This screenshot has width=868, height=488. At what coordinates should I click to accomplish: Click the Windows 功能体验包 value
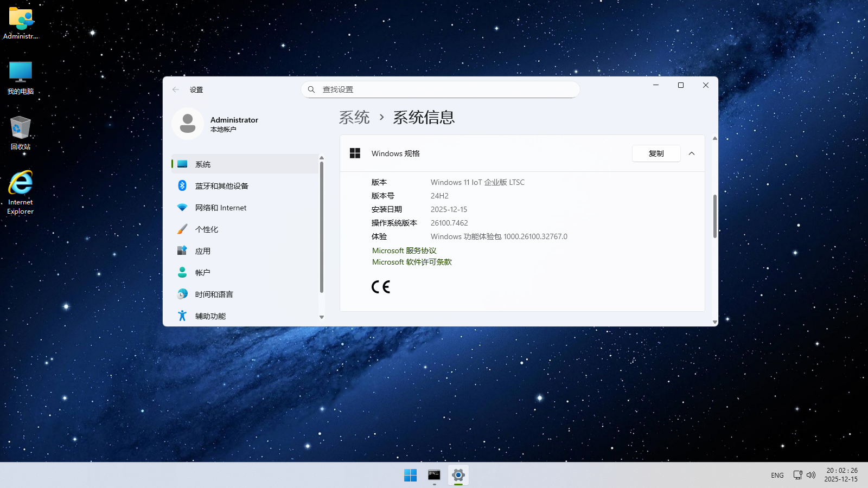tap(499, 236)
